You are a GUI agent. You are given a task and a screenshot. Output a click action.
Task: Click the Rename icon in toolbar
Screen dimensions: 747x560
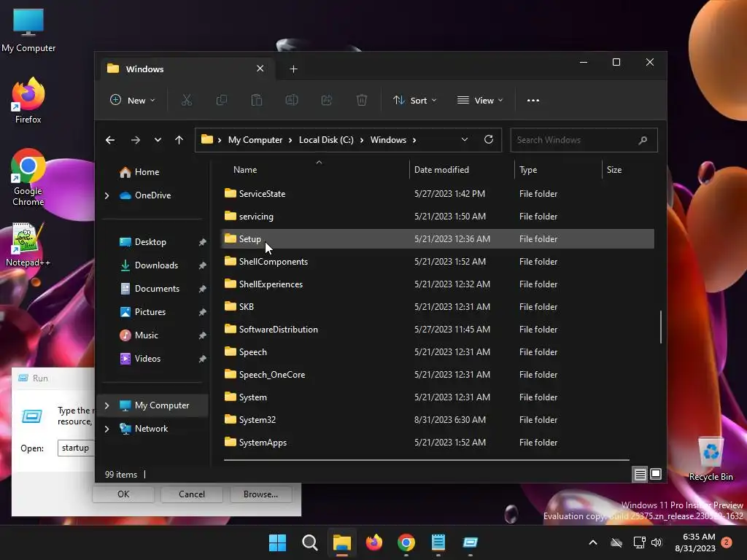(x=292, y=100)
